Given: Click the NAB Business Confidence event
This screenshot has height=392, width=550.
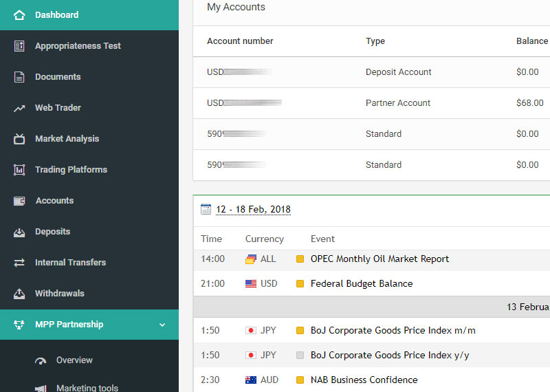Looking at the screenshot, I should (364, 380).
